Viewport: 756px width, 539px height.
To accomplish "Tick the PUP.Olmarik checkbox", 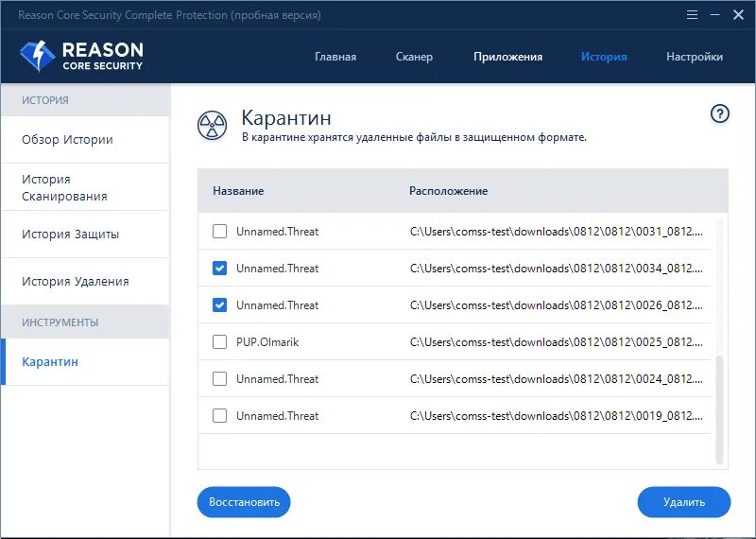I will coord(219,341).
